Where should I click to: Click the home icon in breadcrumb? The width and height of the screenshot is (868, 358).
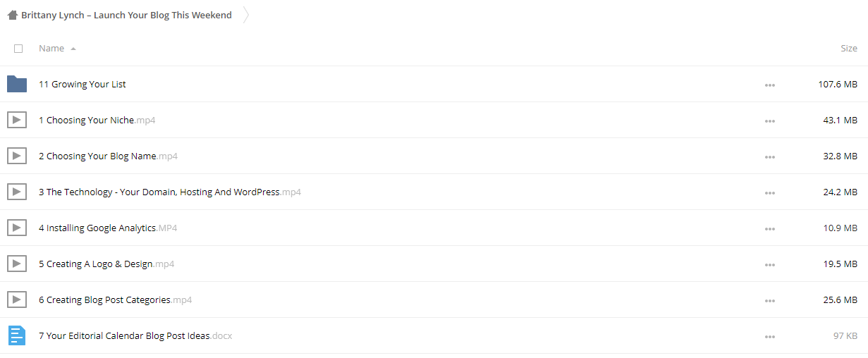[12, 15]
